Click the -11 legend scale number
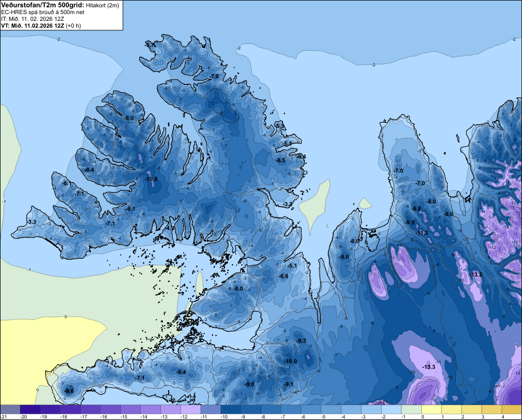 204,417
